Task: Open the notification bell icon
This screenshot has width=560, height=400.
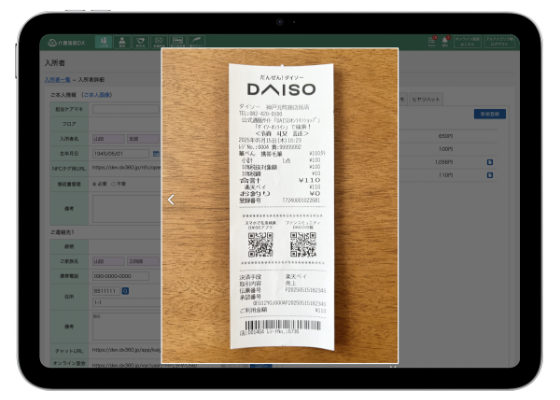Action: (445, 41)
